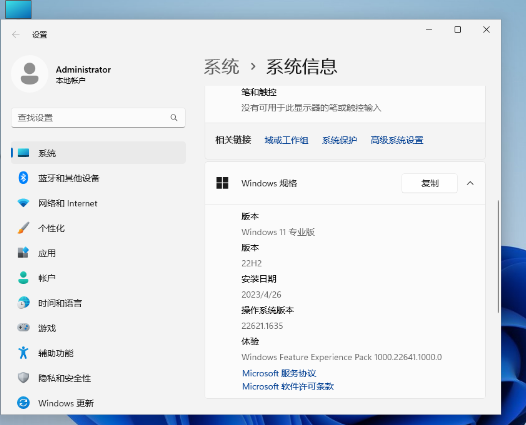This screenshot has height=425, width=526.
Task: Click the Windows logo icon beside Windows 规格
Action: [222, 183]
